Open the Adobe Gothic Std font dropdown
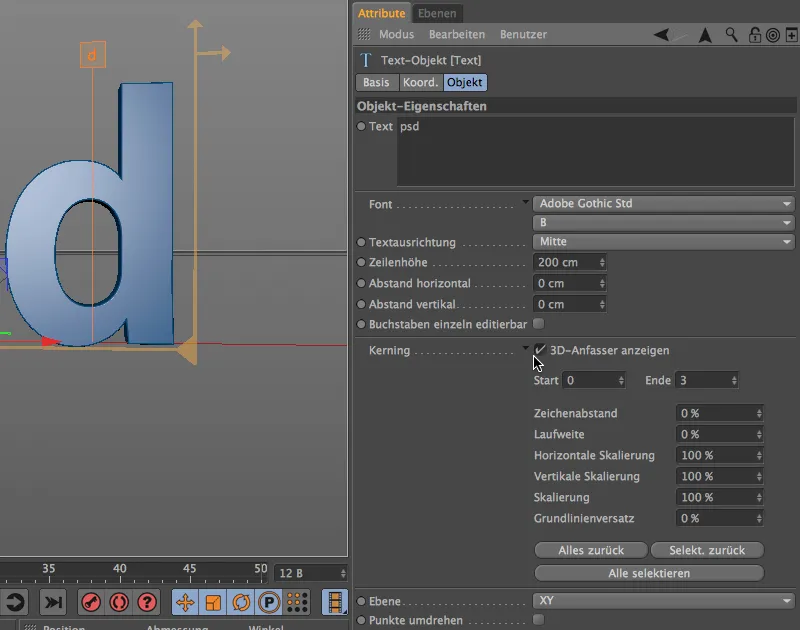The image size is (800, 630). click(664, 204)
